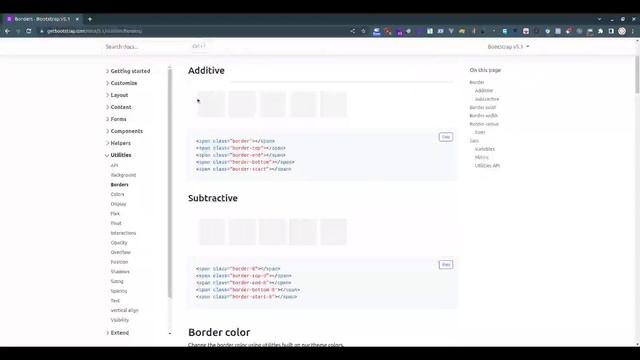Image resolution: width=640 pixels, height=360 pixels.
Task: Open the Shadows utilities page
Action: (x=120, y=271)
